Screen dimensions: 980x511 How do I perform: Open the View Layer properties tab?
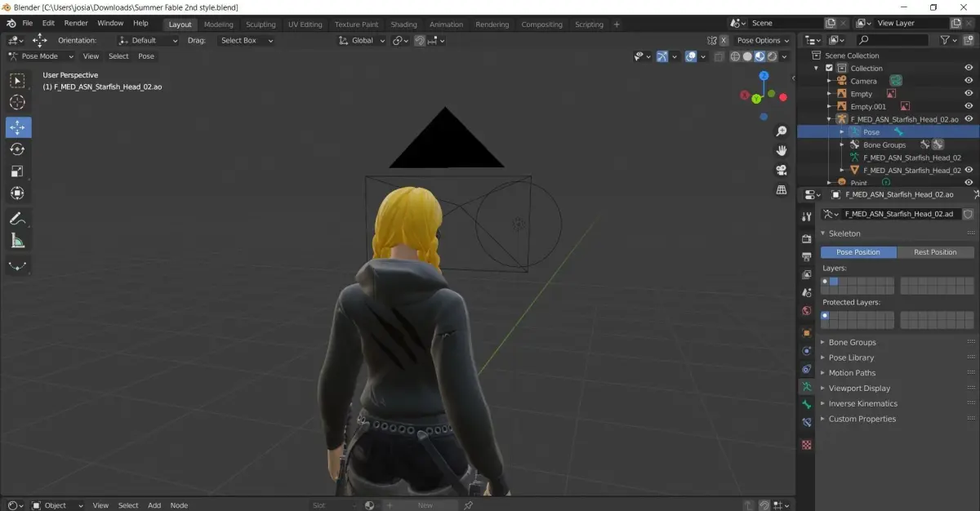807,274
